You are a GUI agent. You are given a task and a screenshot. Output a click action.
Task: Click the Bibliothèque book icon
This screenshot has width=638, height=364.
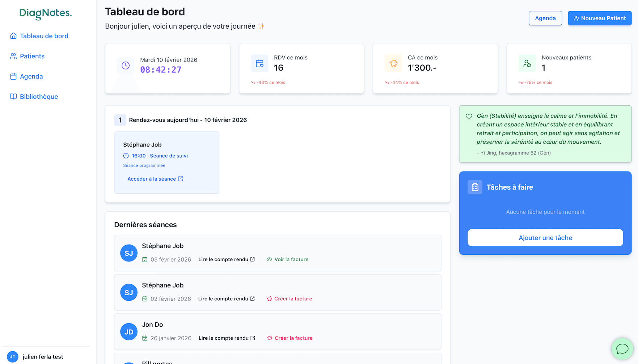coord(13,97)
